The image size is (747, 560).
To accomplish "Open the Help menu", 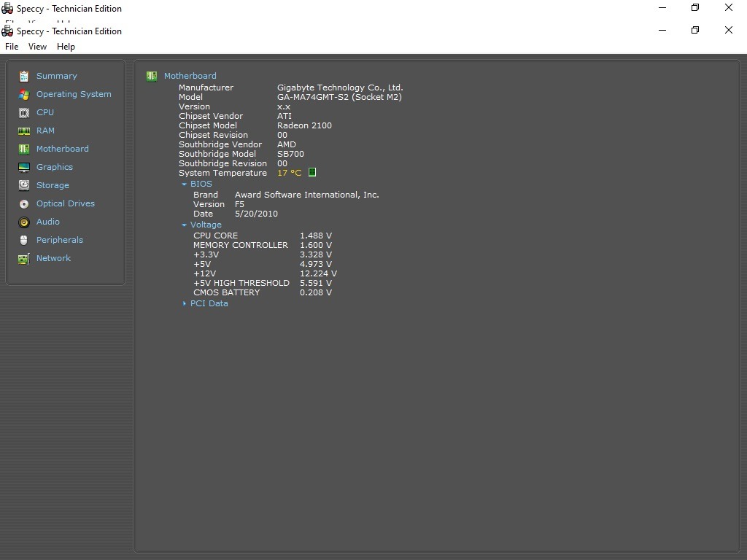I will coord(66,47).
